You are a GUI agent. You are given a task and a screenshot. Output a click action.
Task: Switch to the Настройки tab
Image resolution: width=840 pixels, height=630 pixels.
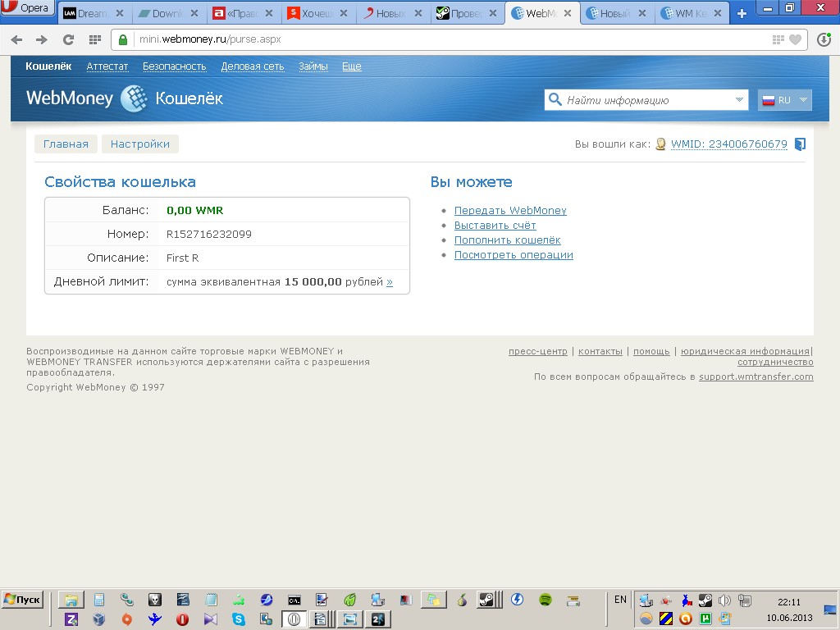(139, 144)
